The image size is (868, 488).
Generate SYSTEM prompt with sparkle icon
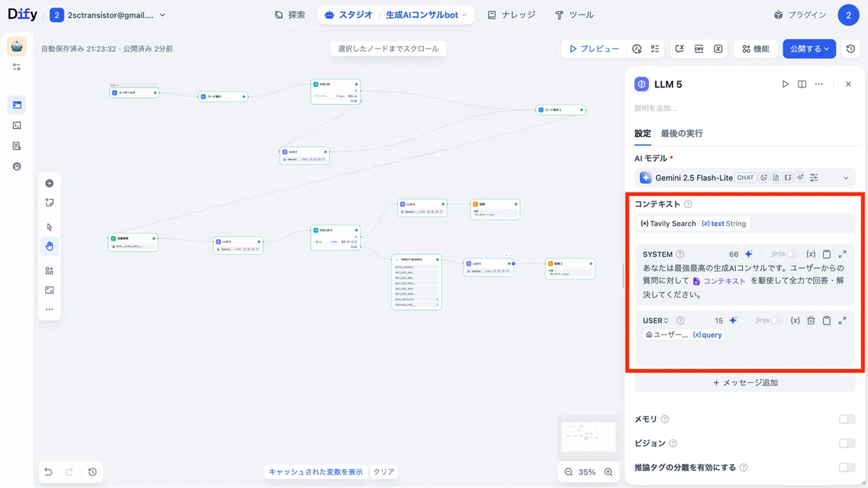click(x=749, y=254)
